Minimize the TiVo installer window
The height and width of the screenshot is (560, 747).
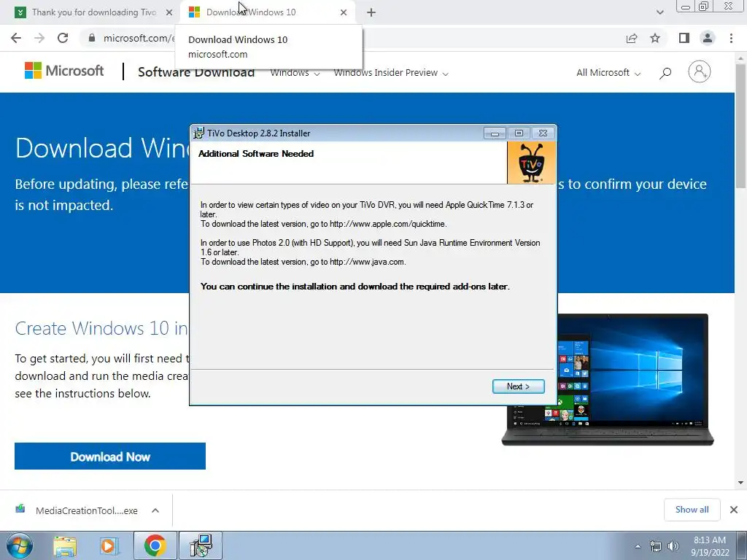tap(495, 133)
